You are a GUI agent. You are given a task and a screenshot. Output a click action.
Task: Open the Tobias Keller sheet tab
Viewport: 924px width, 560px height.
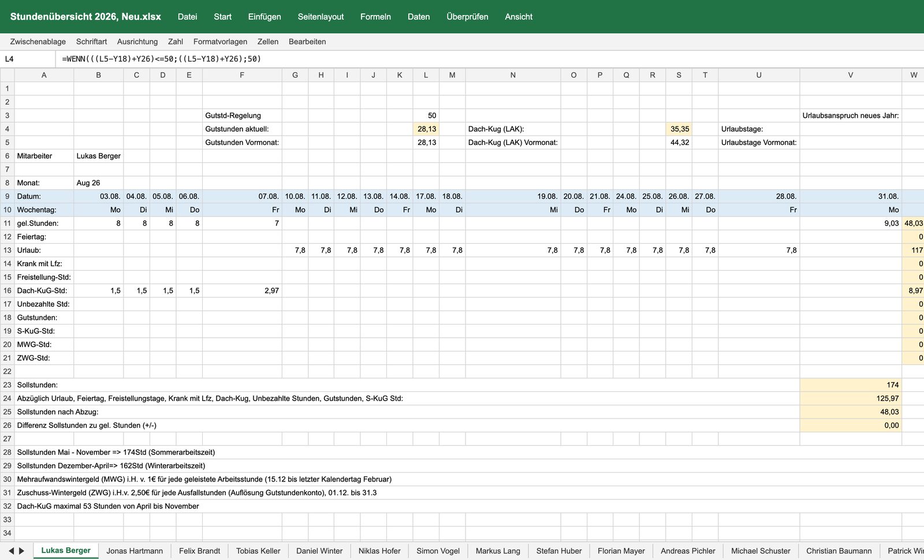point(258,551)
